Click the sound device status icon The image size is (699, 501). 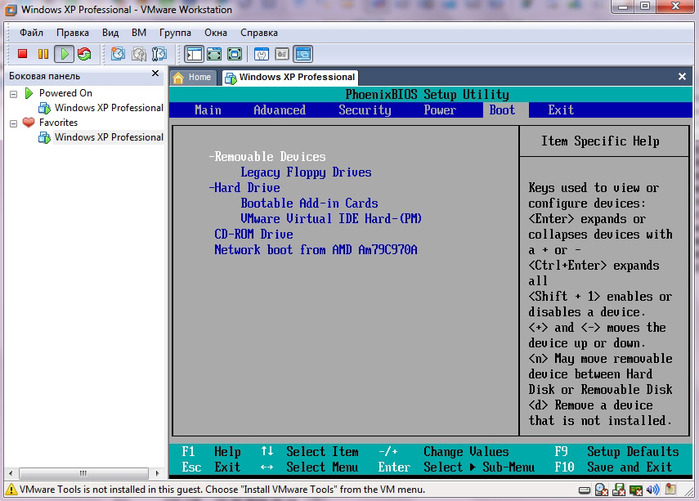tap(653, 490)
